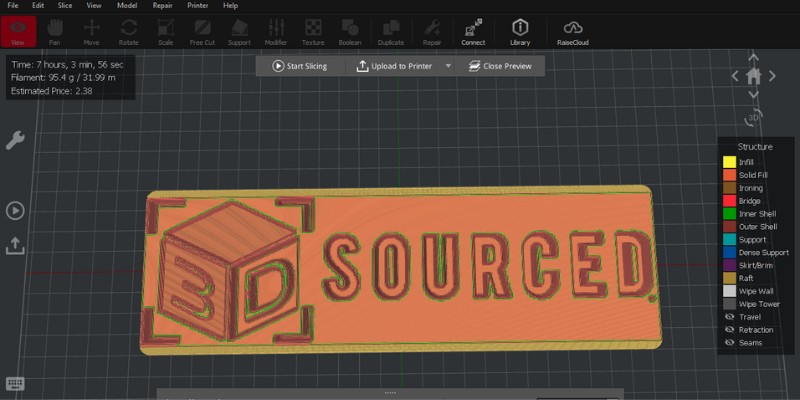
Task: Click the Close Preview button
Action: pyautogui.click(x=501, y=66)
